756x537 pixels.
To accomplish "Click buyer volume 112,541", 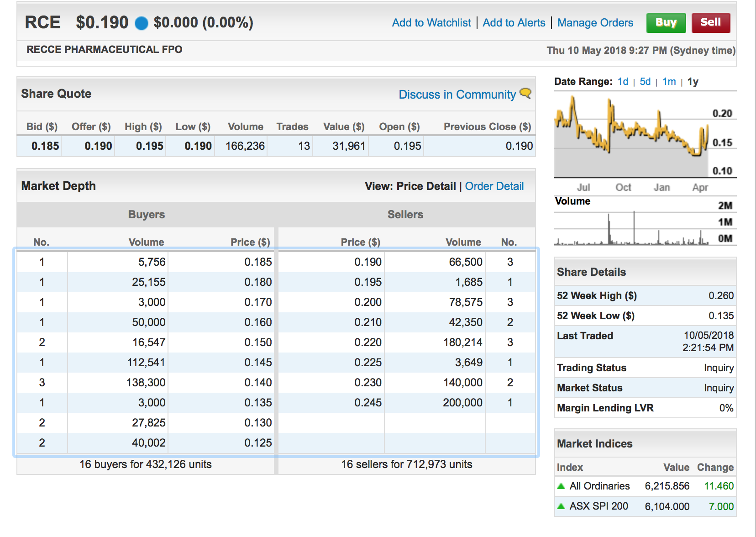I will (146, 363).
